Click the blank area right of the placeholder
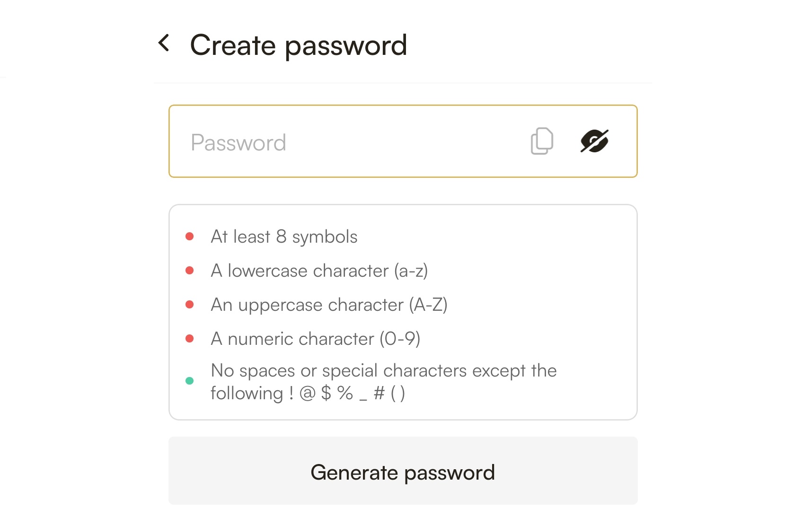 (x=407, y=141)
